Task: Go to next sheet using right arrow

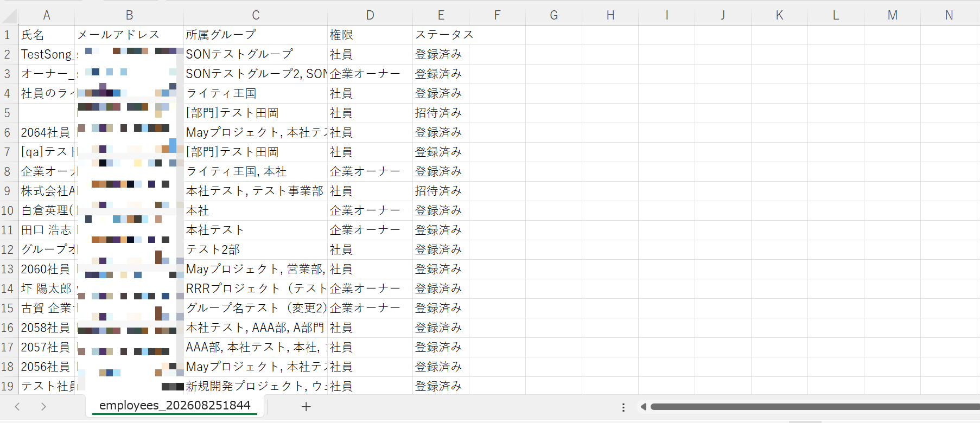Action: [x=43, y=407]
